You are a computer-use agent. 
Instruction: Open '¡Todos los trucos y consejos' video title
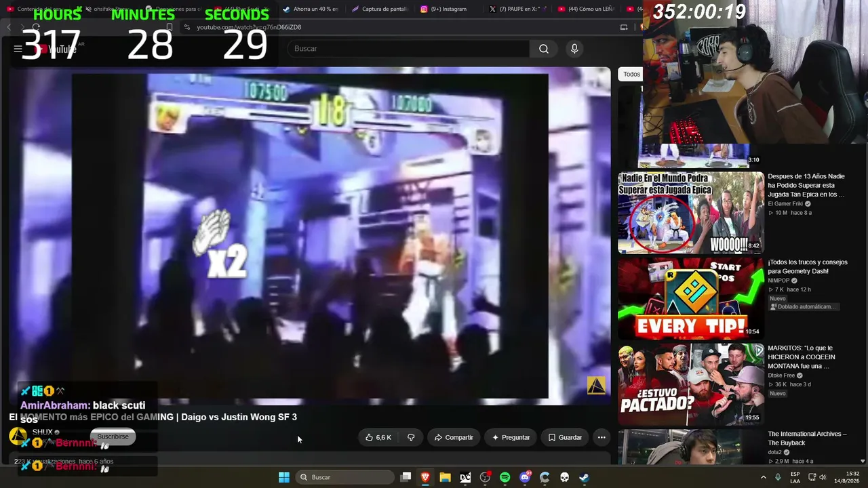pos(807,266)
